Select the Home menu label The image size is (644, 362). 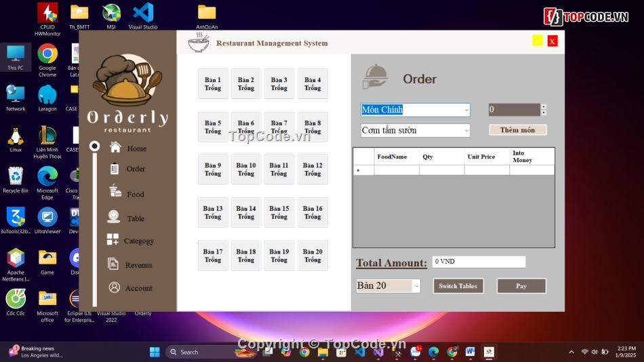pos(137,148)
